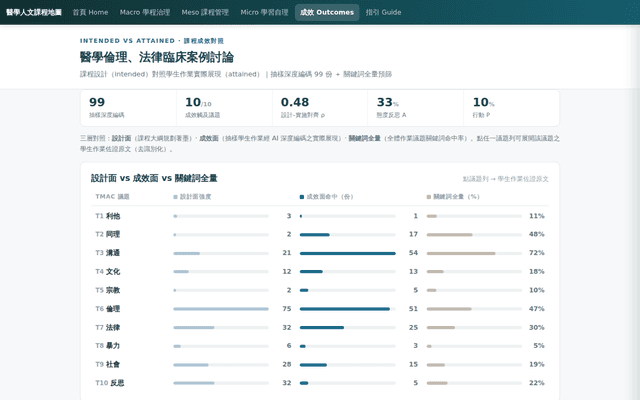Click the 醫學人文課程地圖 site title

pos(33,12)
